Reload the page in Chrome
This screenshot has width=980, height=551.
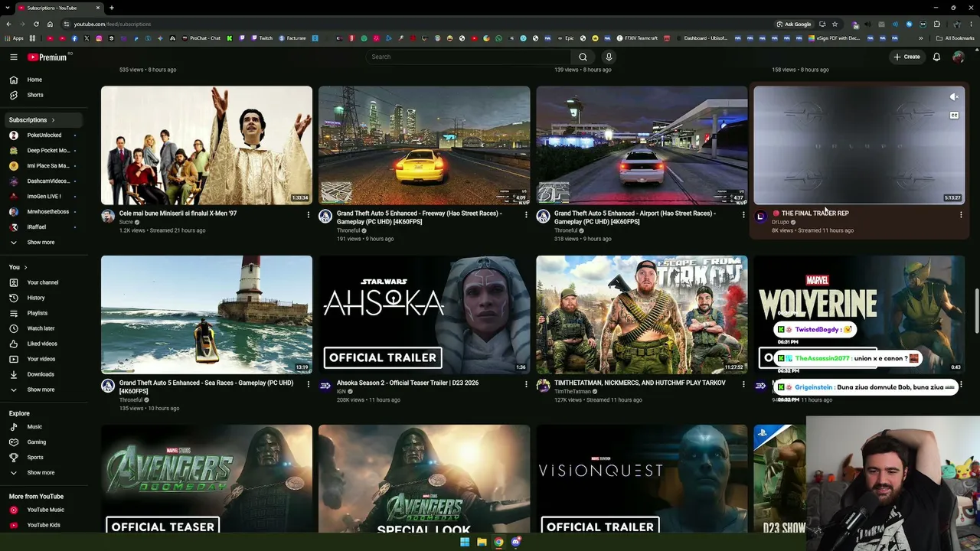(x=36, y=24)
